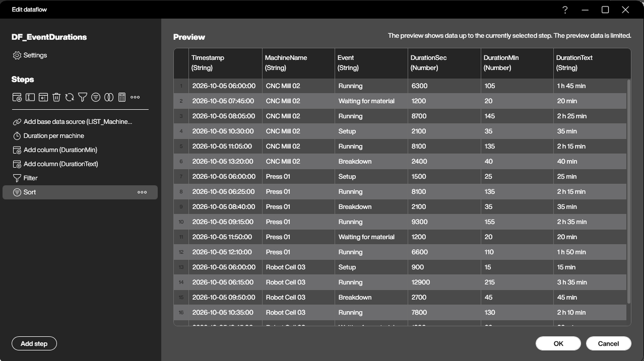Image resolution: width=644 pixels, height=361 pixels.
Task: Click the rename column icon in Steps toolbar
Action: pyautogui.click(x=30, y=97)
